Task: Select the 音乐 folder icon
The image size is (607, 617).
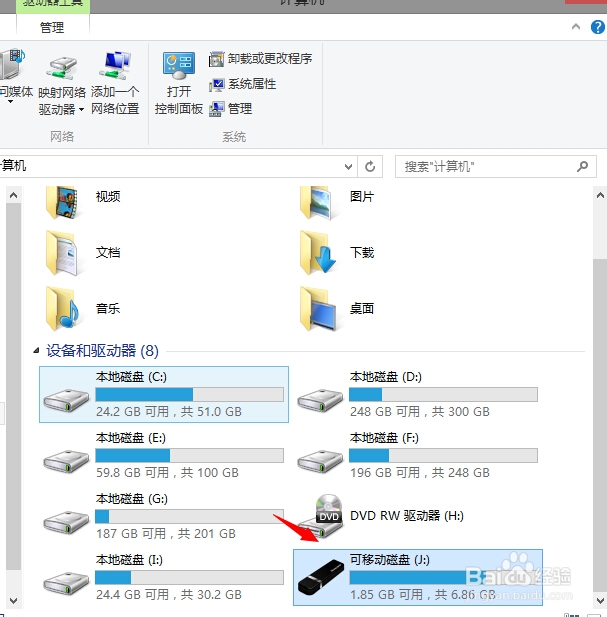Action: (x=63, y=309)
